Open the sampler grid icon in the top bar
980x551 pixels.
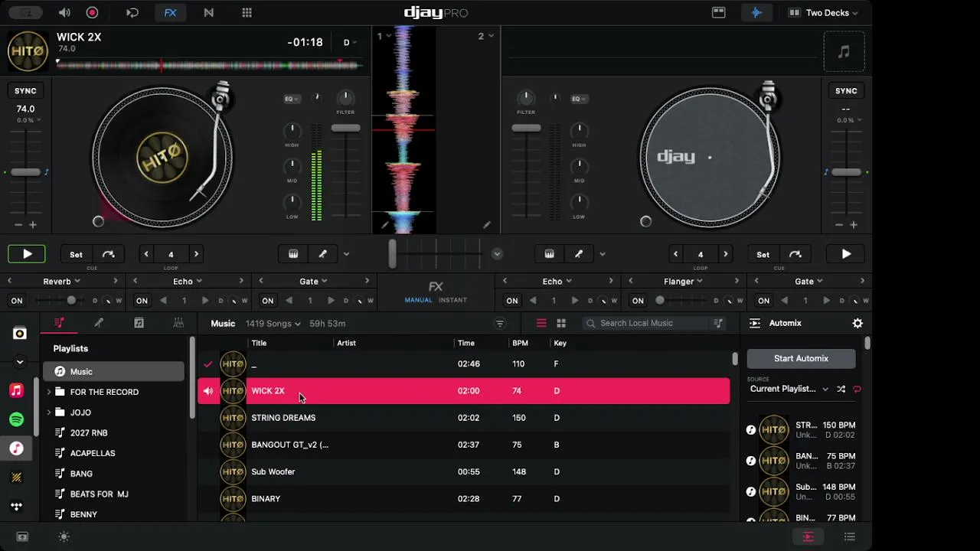click(247, 12)
